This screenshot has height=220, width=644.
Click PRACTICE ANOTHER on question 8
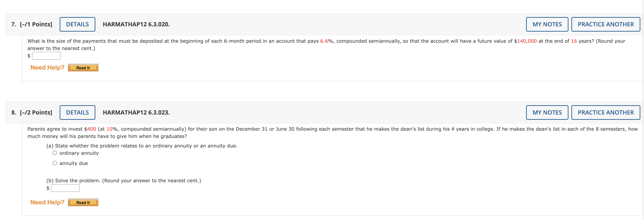coord(606,112)
